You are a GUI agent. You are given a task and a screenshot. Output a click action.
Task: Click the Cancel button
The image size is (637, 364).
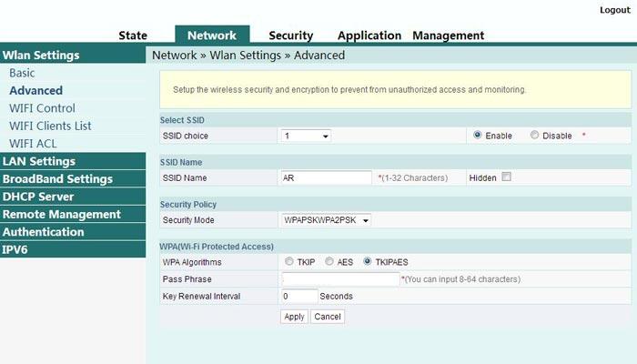pos(328,317)
